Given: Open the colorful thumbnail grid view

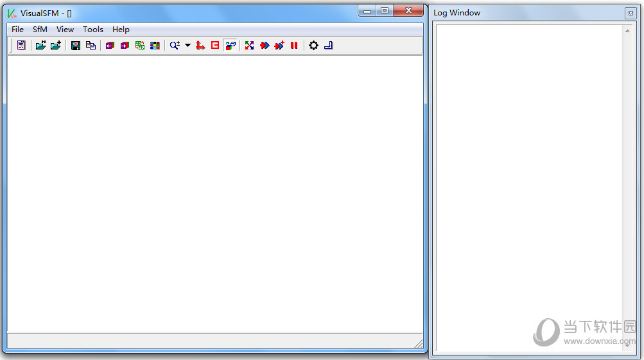Looking at the screenshot, I should tap(155, 45).
